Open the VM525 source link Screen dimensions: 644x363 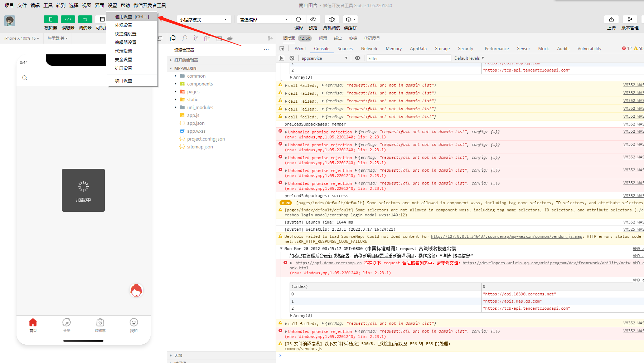coord(634,229)
